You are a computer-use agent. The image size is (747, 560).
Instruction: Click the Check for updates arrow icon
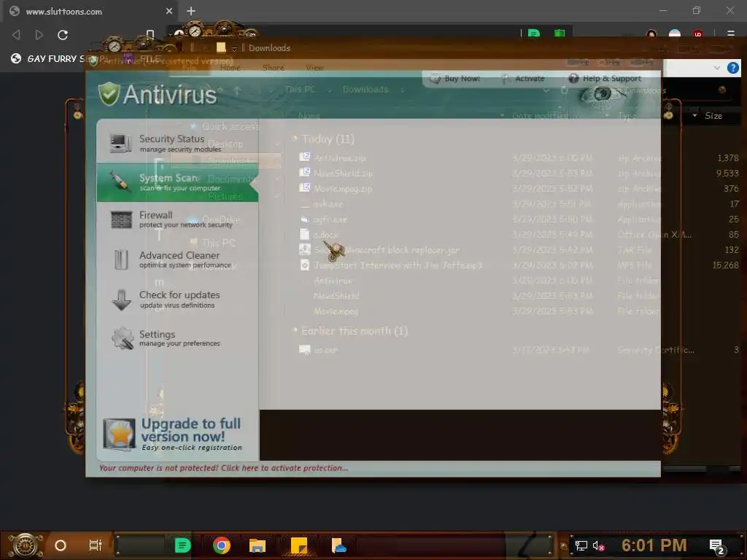122,300
